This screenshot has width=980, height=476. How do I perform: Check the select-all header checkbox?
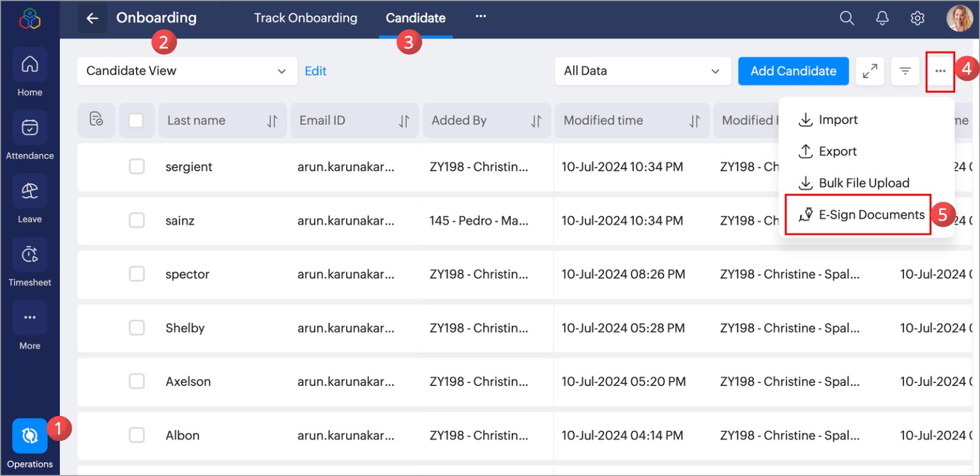tap(136, 121)
